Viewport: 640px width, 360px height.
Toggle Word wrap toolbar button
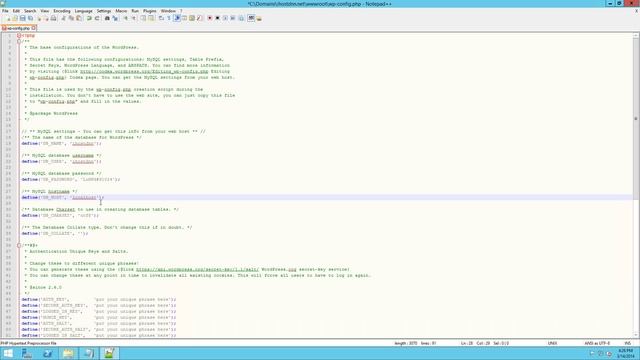161,18
